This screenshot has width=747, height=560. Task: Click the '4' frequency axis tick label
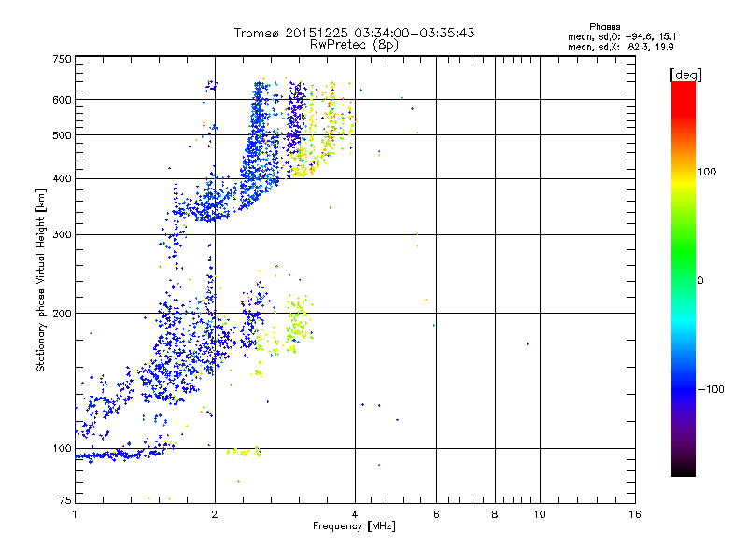pyautogui.click(x=355, y=514)
